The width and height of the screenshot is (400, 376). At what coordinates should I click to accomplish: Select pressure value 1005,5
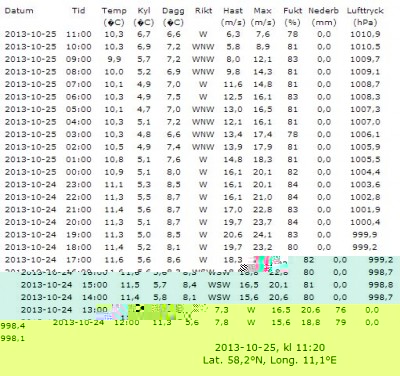click(365, 160)
